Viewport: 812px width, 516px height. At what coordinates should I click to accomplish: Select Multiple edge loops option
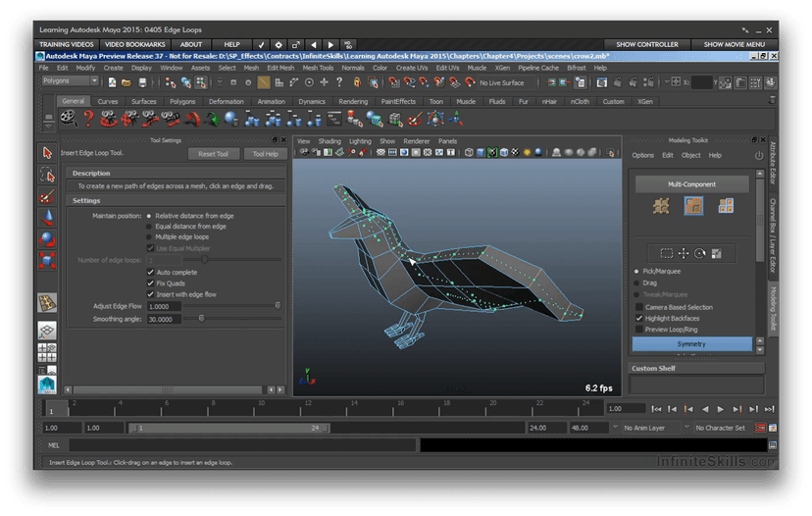coord(149,236)
